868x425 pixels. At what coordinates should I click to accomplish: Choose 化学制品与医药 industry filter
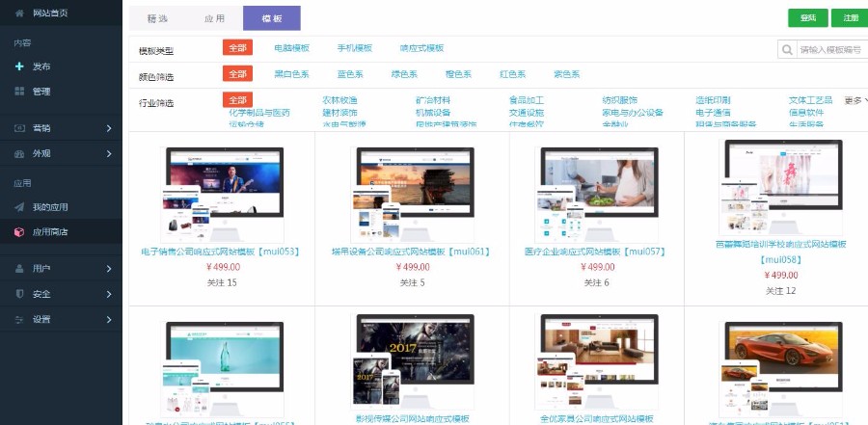(x=259, y=113)
